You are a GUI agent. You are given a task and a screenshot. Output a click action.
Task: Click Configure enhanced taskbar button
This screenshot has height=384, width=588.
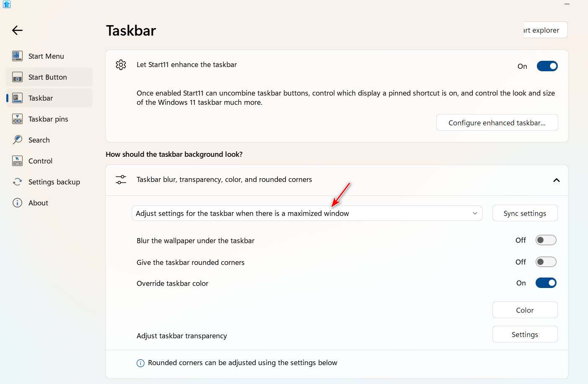(x=497, y=123)
